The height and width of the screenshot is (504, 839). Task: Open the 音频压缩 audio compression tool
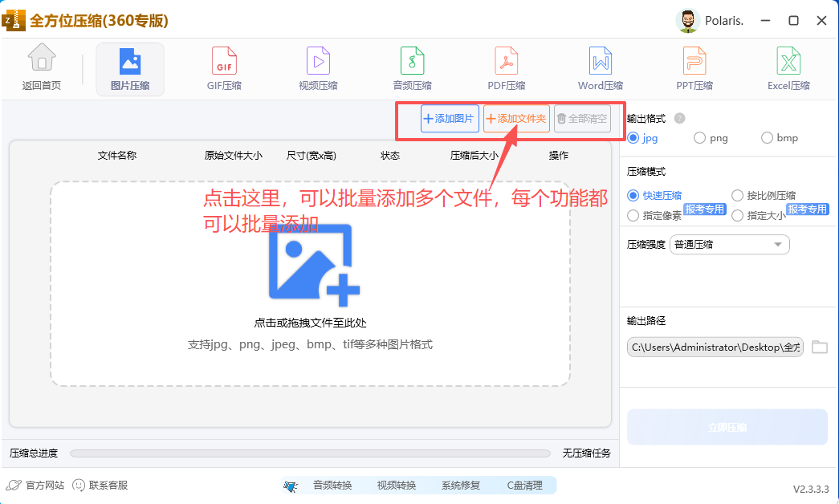(x=412, y=68)
